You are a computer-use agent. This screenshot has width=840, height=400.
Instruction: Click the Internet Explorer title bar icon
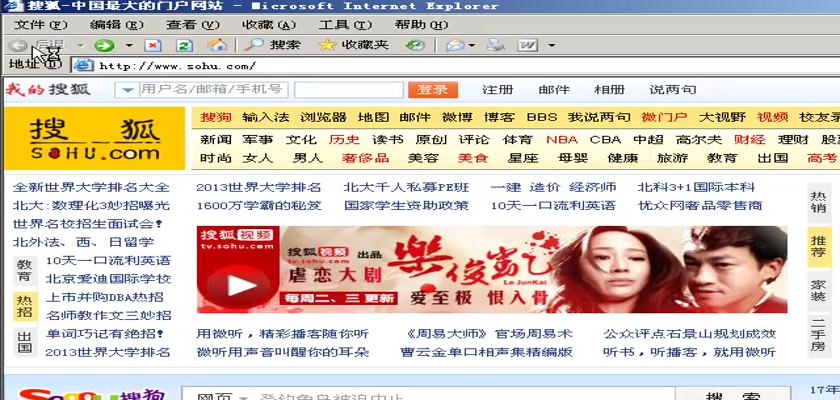[13, 6]
